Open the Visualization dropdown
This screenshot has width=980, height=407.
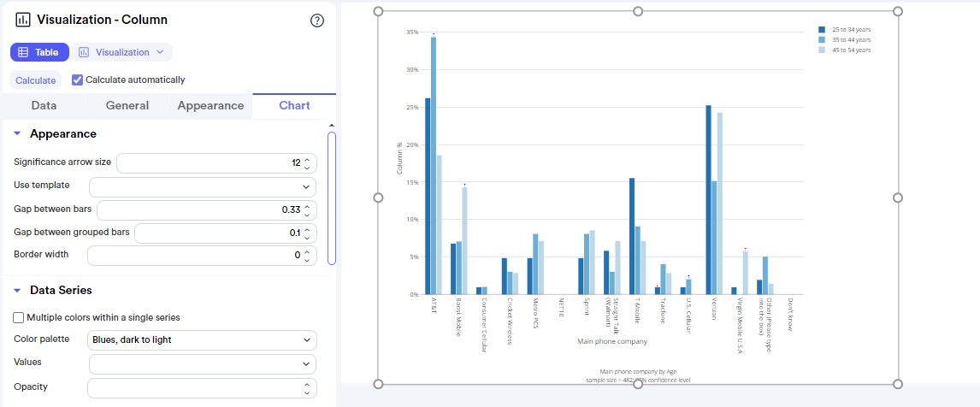(x=122, y=52)
